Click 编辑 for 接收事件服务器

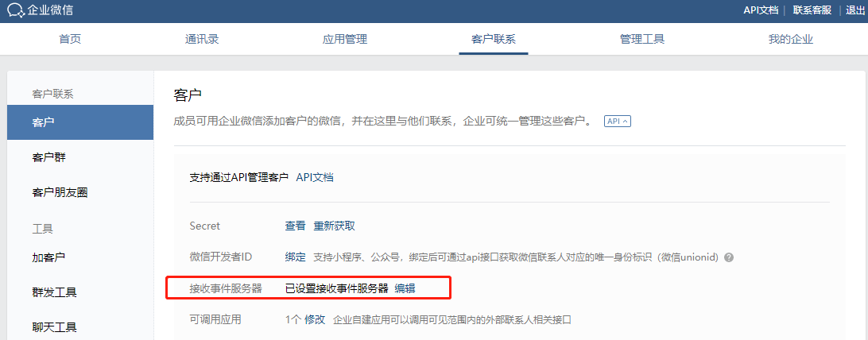pyautogui.click(x=405, y=288)
